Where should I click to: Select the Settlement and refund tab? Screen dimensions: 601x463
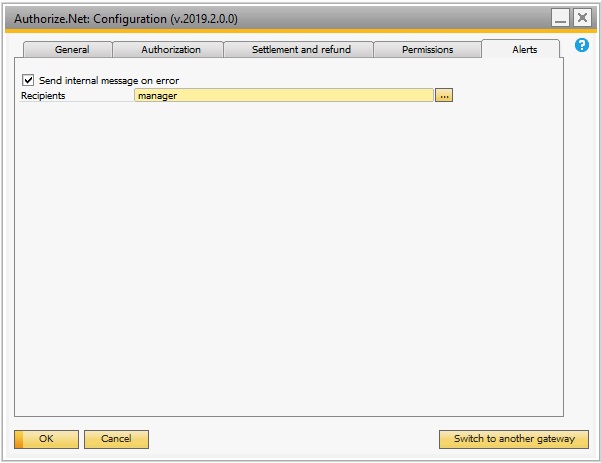pyautogui.click(x=299, y=49)
